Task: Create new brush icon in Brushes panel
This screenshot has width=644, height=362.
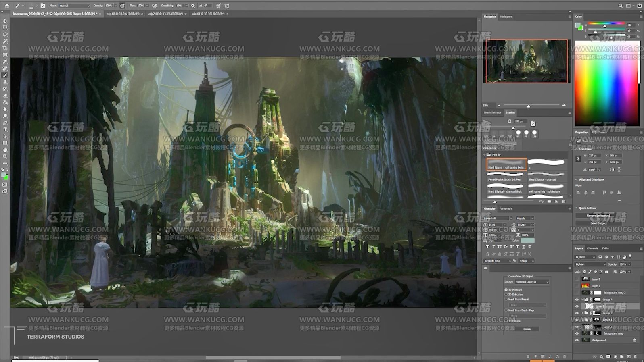Action: coord(556,201)
